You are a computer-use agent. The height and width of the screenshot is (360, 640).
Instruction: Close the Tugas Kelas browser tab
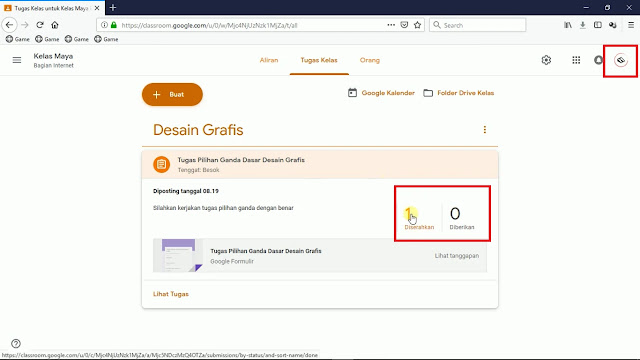97,8
